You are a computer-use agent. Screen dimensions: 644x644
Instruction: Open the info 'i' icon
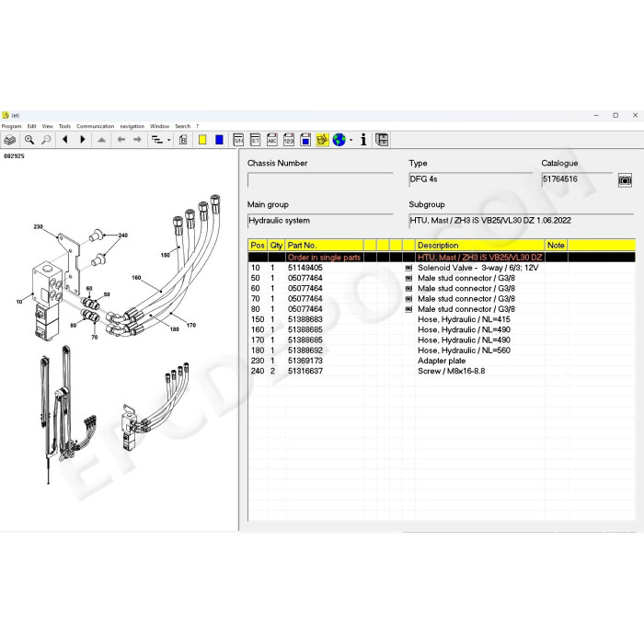pyautogui.click(x=363, y=140)
